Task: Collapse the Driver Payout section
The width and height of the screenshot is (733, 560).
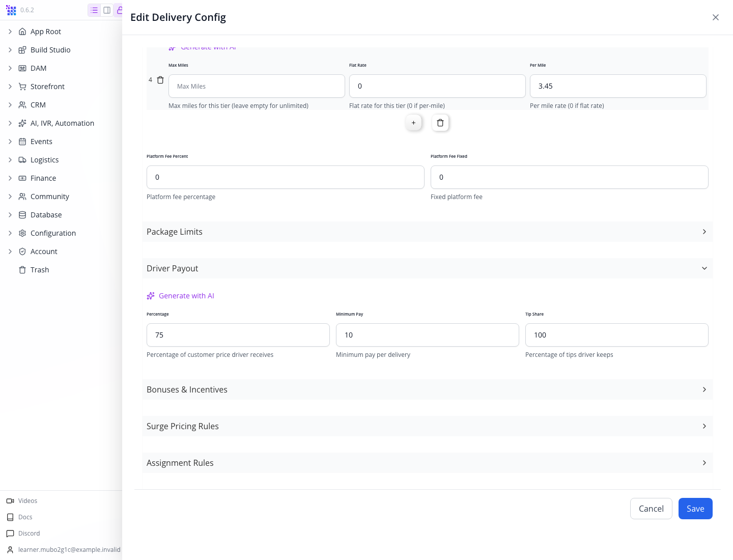Action: pyautogui.click(x=428, y=268)
